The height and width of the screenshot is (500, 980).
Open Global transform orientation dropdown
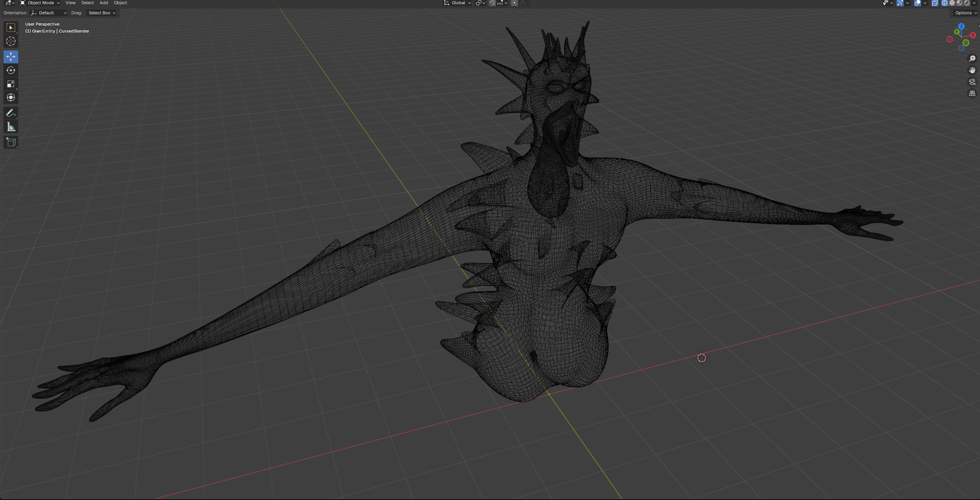(x=457, y=3)
